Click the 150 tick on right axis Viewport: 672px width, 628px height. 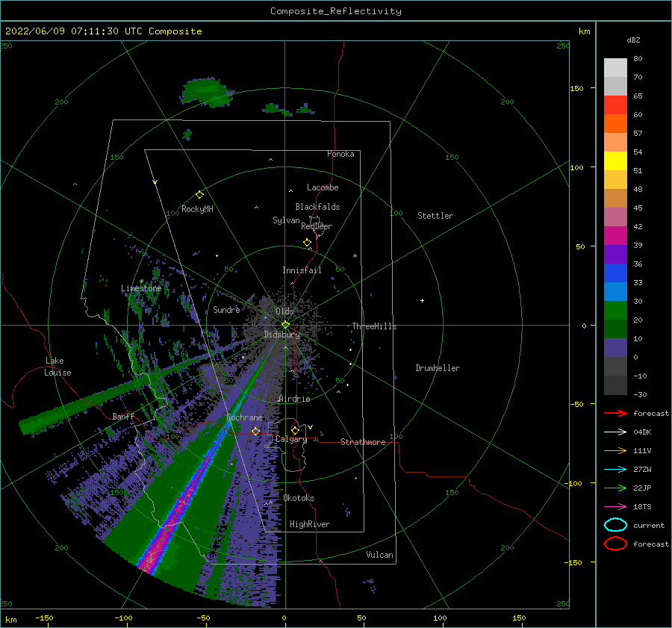click(x=576, y=88)
